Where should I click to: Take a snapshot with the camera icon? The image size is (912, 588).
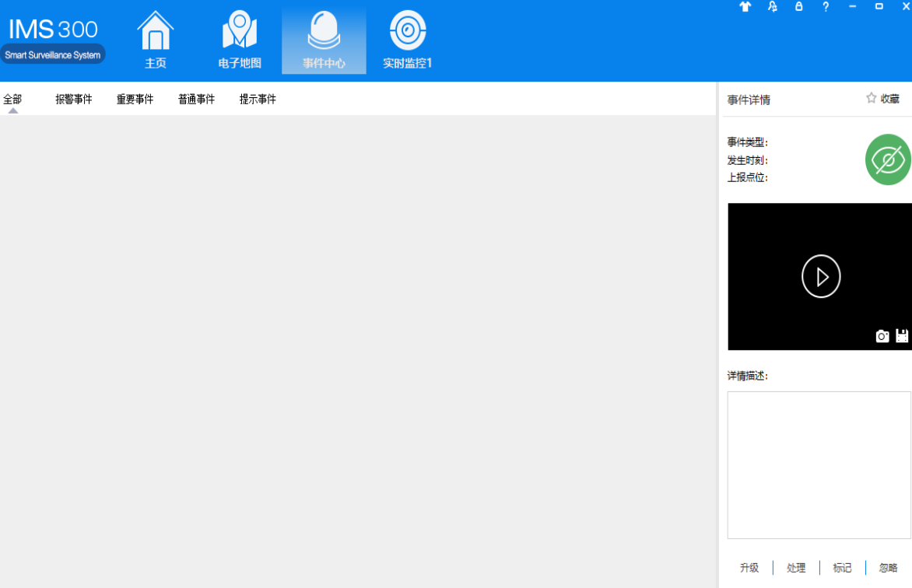tap(882, 335)
